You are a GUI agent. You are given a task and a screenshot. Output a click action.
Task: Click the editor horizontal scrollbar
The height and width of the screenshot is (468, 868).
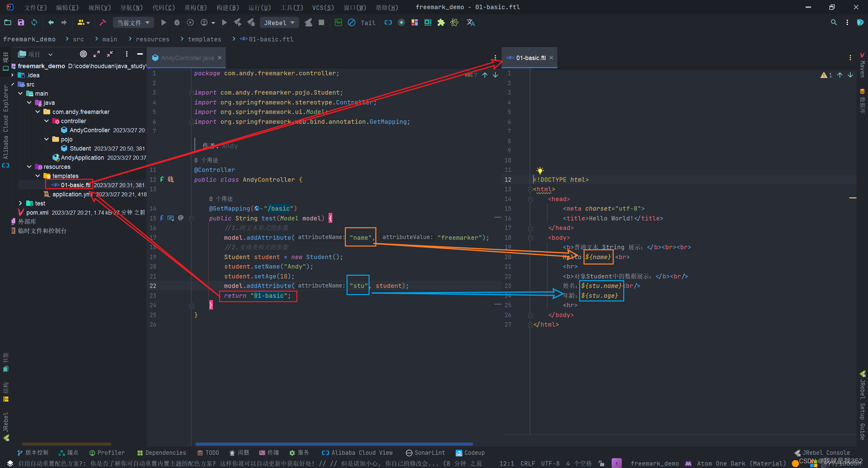point(334,444)
